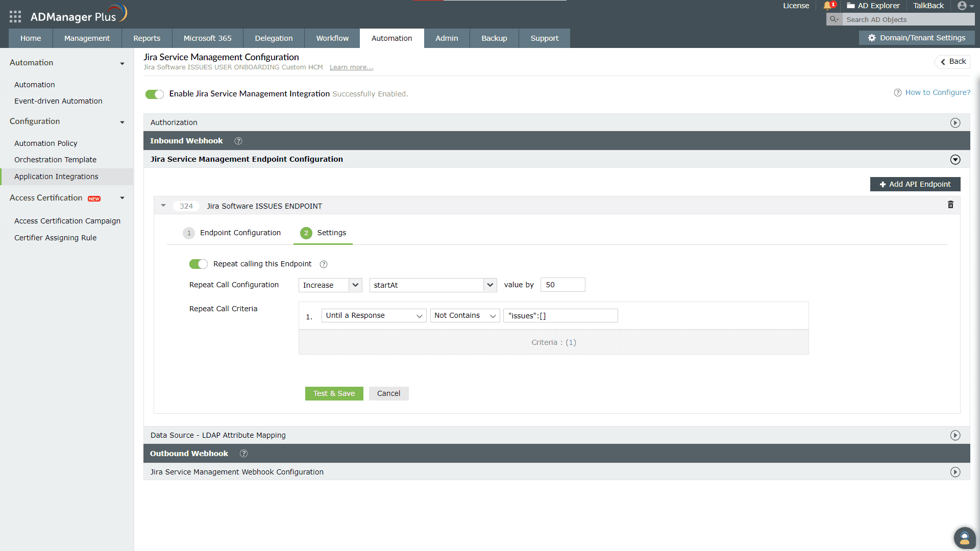Click the Back button
The width and height of the screenshot is (980, 551).
click(952, 62)
